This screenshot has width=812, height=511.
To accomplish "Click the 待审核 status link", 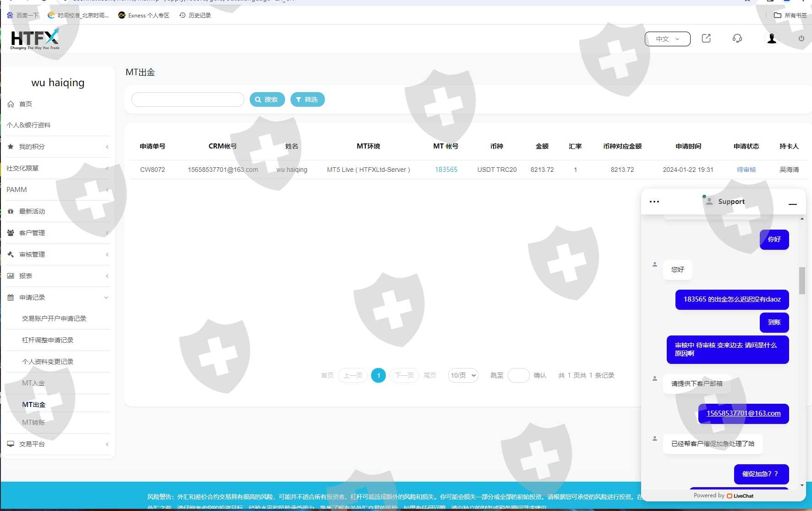I will point(746,170).
